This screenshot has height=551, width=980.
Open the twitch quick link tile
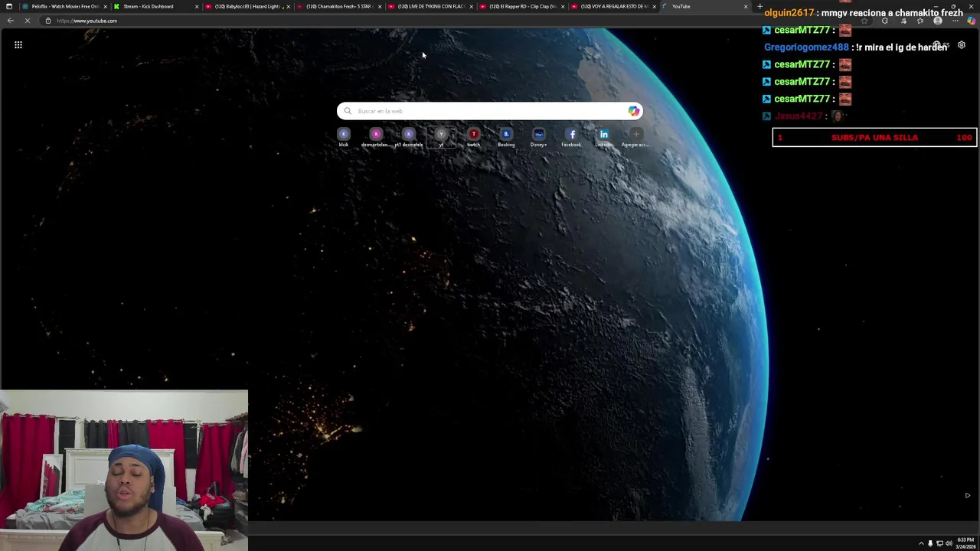[474, 137]
